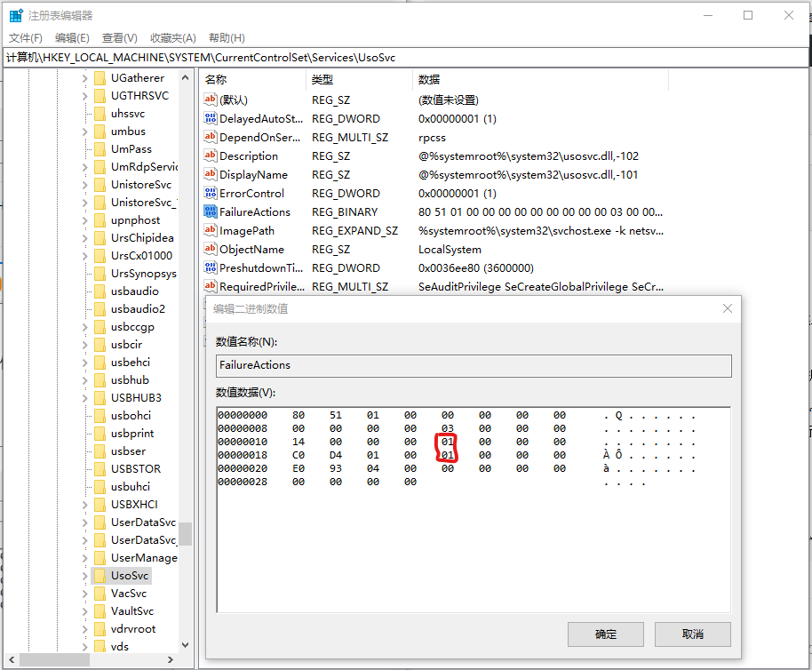Image resolution: width=812 pixels, height=670 pixels.
Task: Click the icon beside DisplayName value
Action: click(x=211, y=174)
